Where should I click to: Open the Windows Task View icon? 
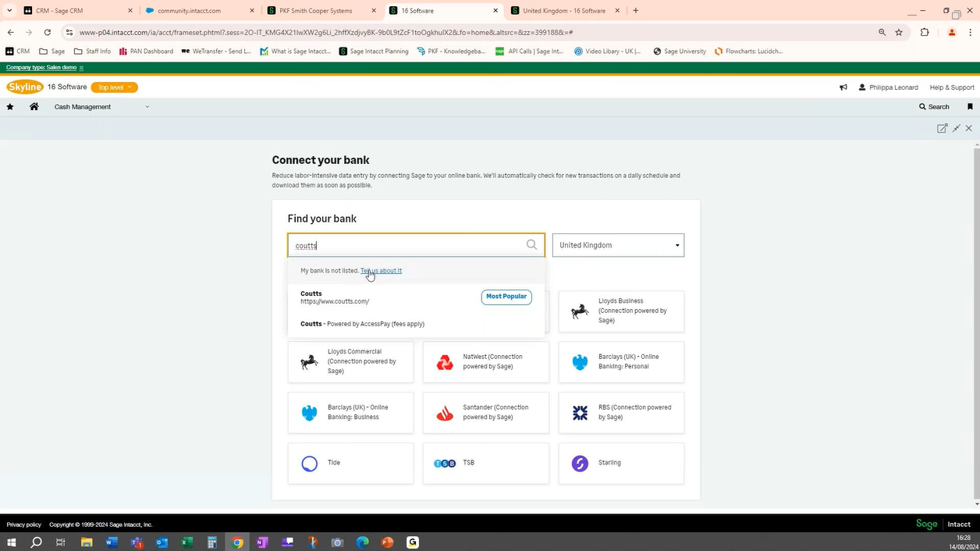click(x=61, y=542)
